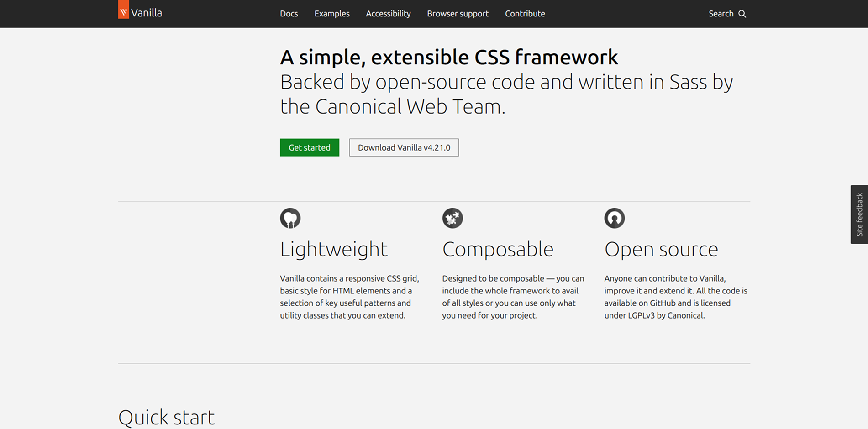This screenshot has height=429, width=868.
Task: Select Contribute in the top navigation
Action: (x=525, y=14)
